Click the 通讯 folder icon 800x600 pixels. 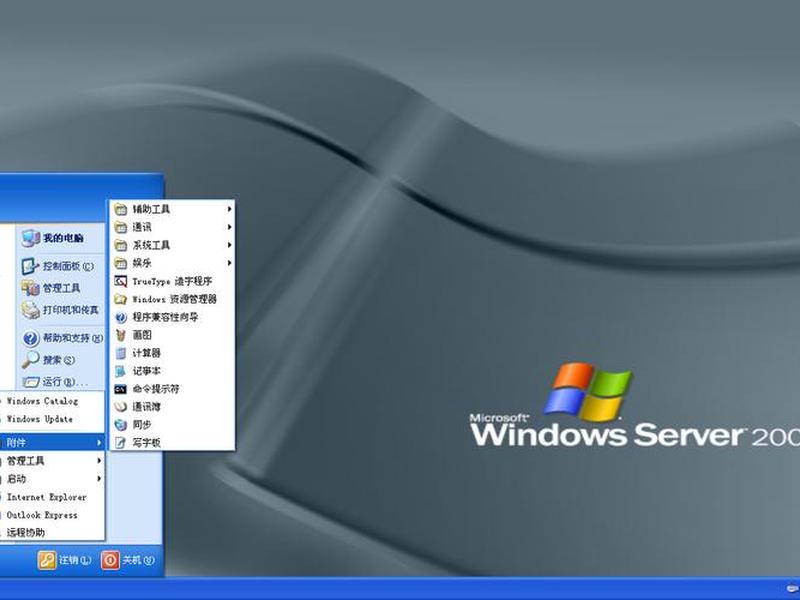[x=120, y=227]
